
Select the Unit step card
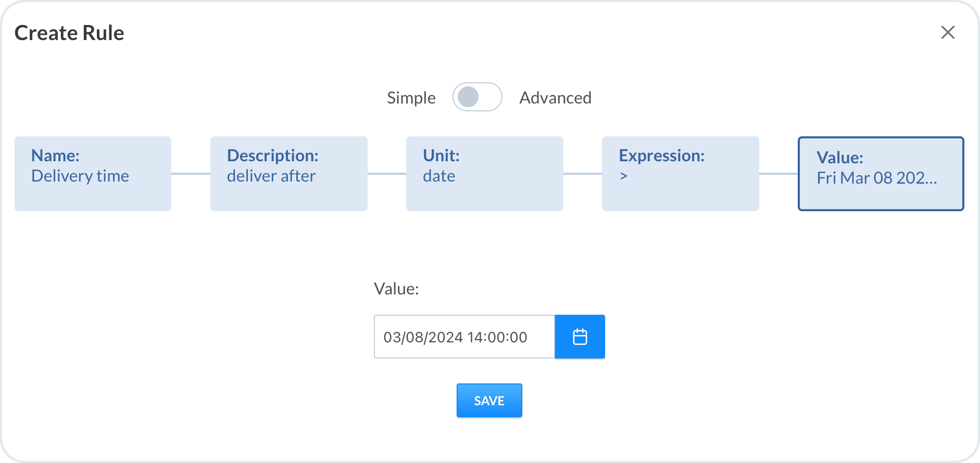[484, 173]
